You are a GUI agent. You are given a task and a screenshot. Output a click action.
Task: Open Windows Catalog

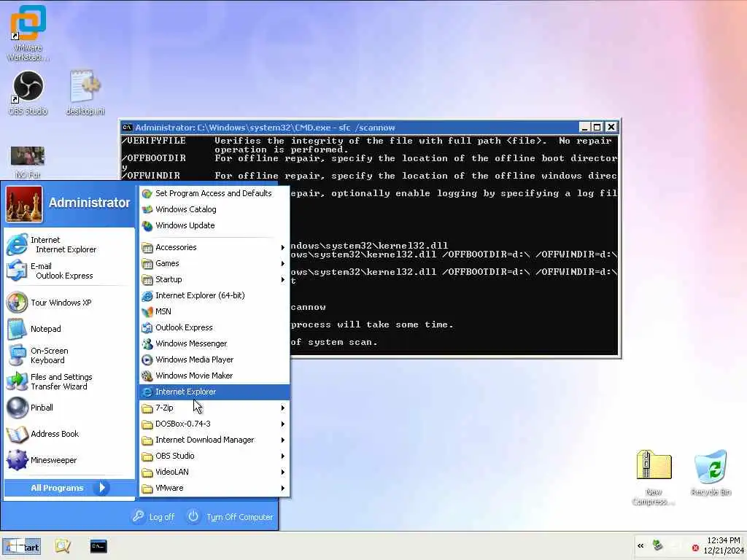(x=214, y=209)
